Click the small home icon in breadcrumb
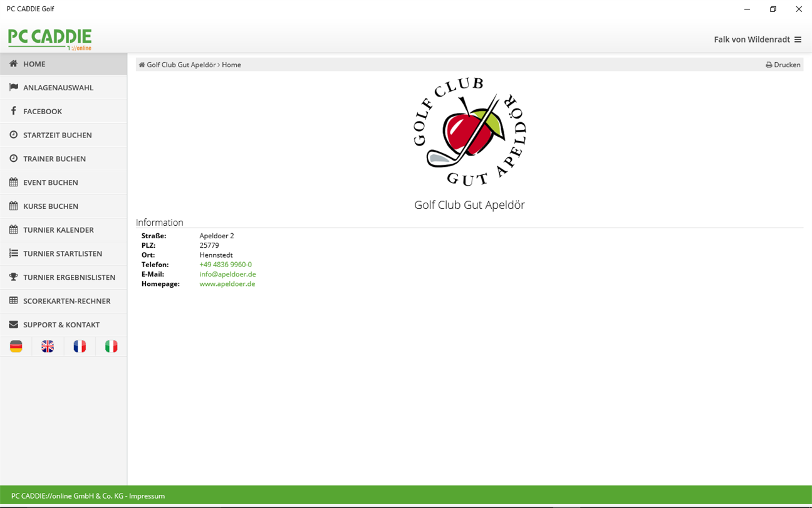 tap(142, 65)
